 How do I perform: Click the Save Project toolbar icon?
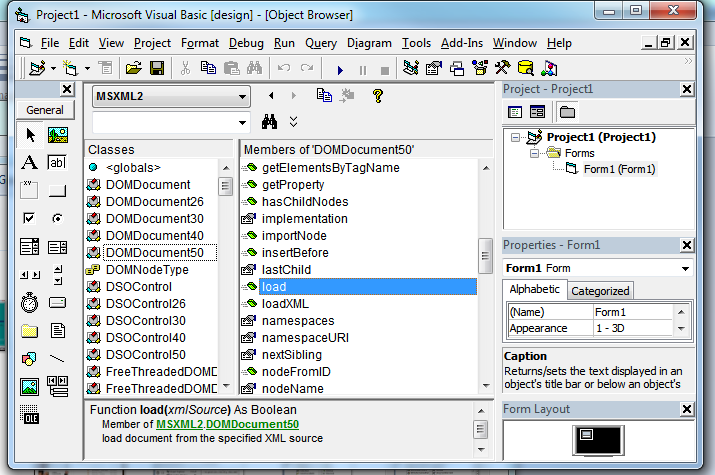[157, 69]
